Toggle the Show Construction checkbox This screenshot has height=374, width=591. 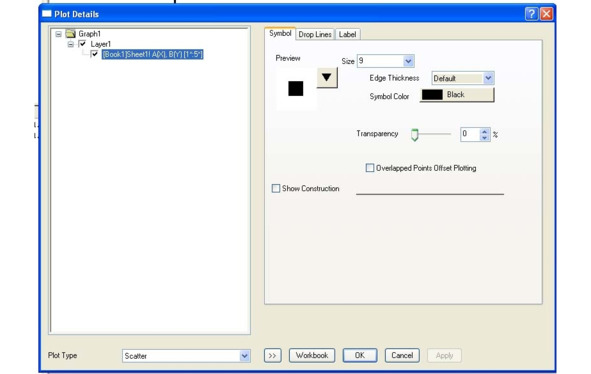click(276, 188)
